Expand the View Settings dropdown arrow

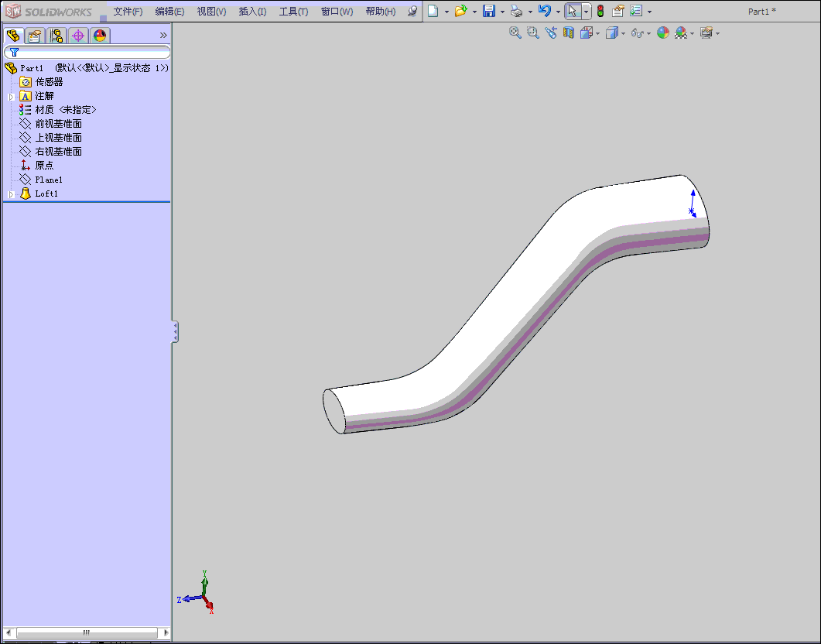718,33
